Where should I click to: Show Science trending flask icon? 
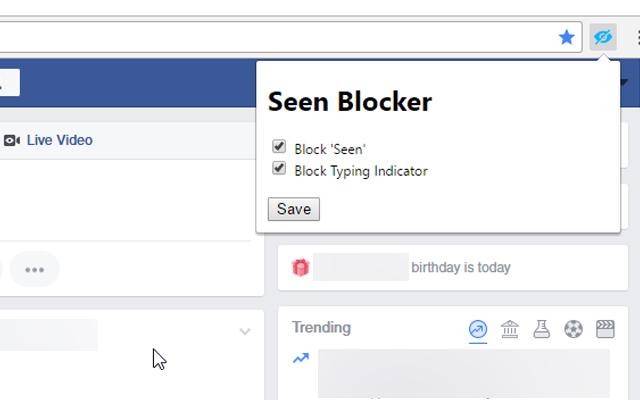(x=541, y=328)
